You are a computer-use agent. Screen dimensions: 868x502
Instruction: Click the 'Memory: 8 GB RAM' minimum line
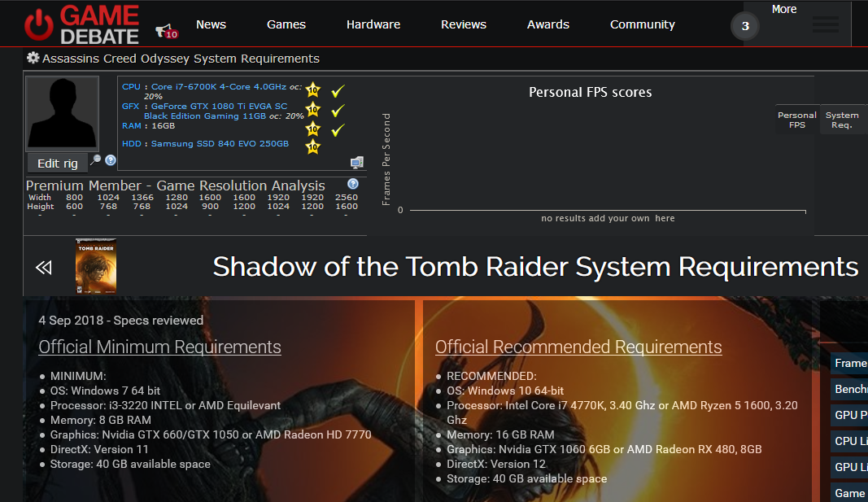(x=101, y=420)
